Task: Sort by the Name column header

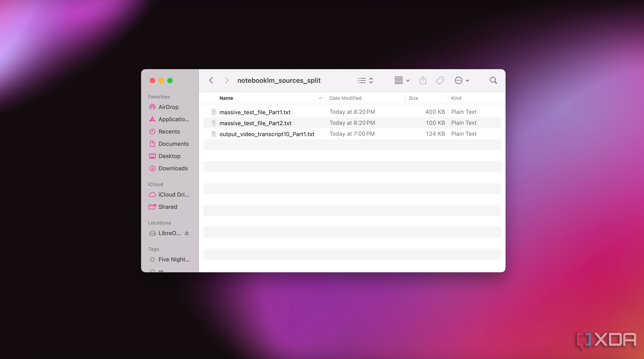Action: (x=226, y=98)
